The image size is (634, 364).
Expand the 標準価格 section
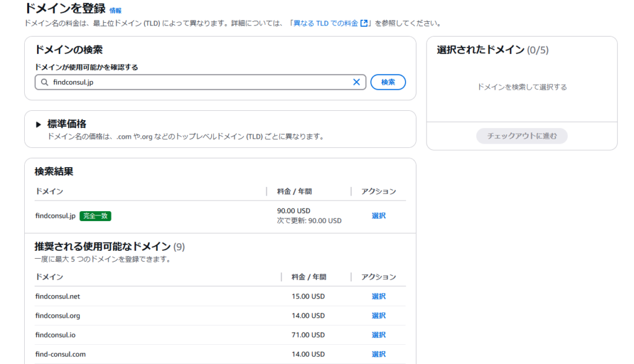(38, 124)
